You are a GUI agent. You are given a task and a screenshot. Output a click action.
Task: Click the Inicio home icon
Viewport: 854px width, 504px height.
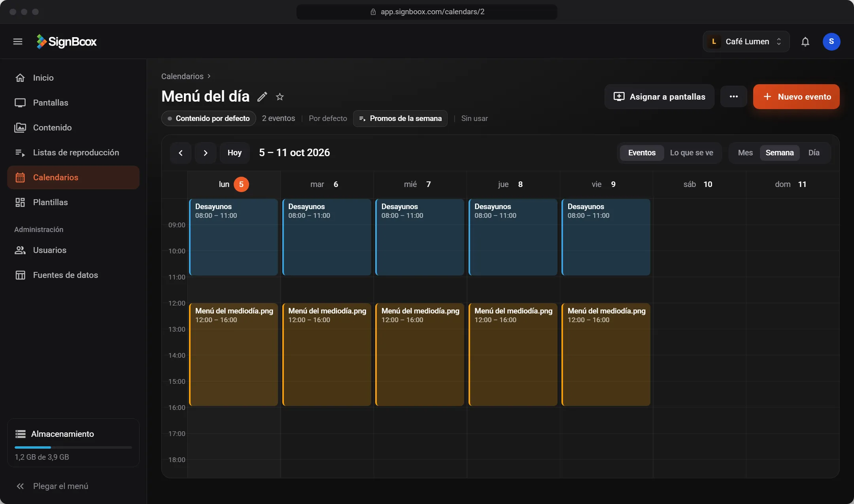pyautogui.click(x=20, y=78)
